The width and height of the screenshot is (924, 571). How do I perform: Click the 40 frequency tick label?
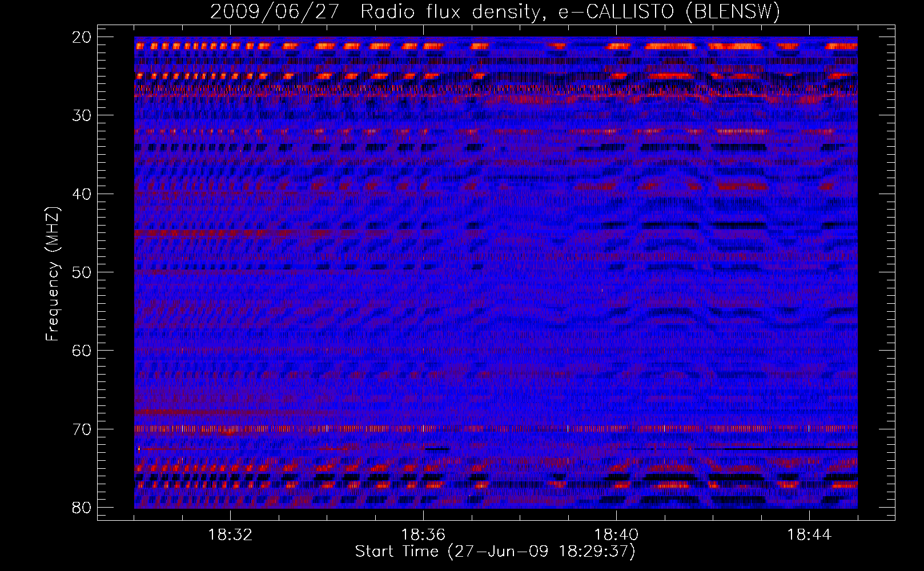point(82,194)
